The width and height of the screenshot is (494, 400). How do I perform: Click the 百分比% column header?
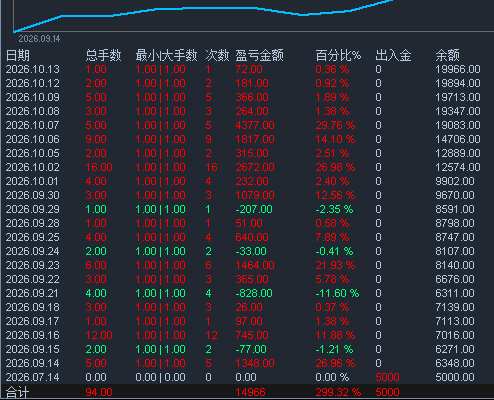(338, 55)
